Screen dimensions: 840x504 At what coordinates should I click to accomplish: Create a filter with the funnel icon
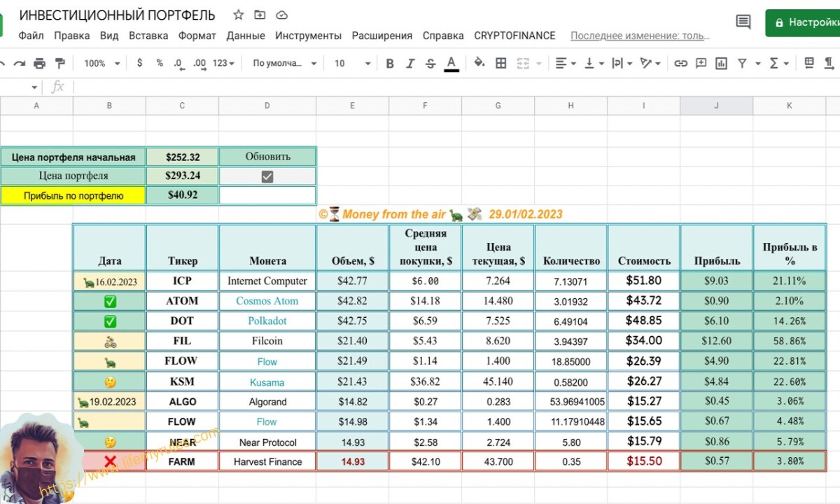point(742,63)
